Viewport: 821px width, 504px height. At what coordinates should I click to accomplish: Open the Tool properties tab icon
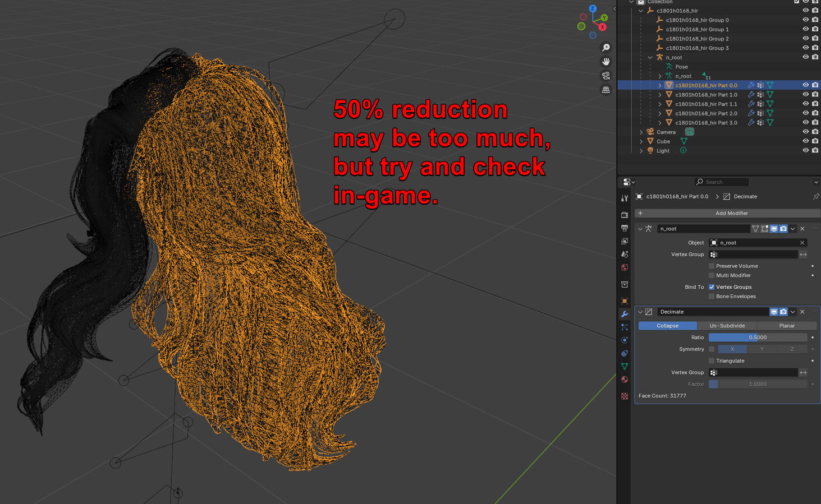click(625, 198)
